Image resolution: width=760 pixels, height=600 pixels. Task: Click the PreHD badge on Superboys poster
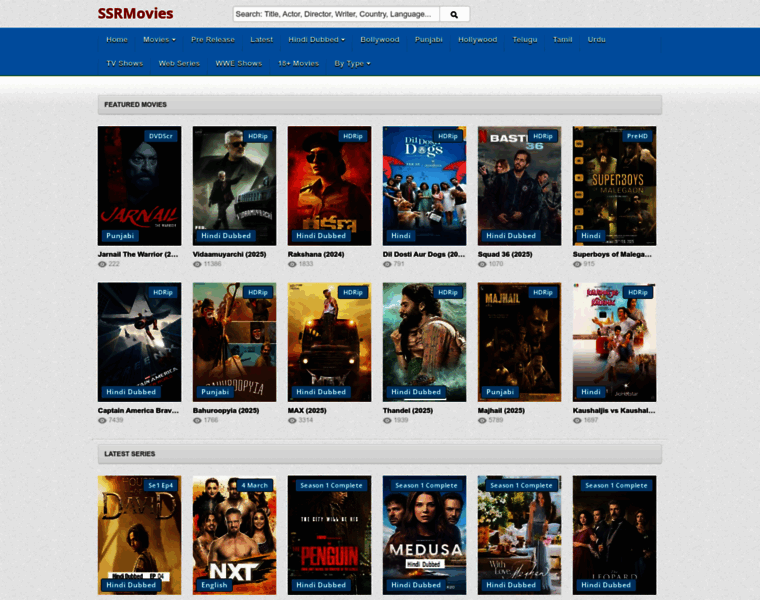(x=637, y=136)
